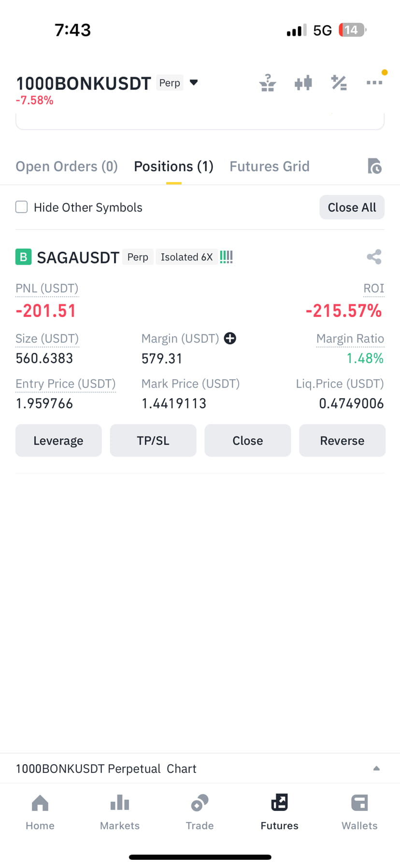Viewport: 400px width, 868px height.
Task: Switch to Open Orders (0) tab
Action: point(67,166)
